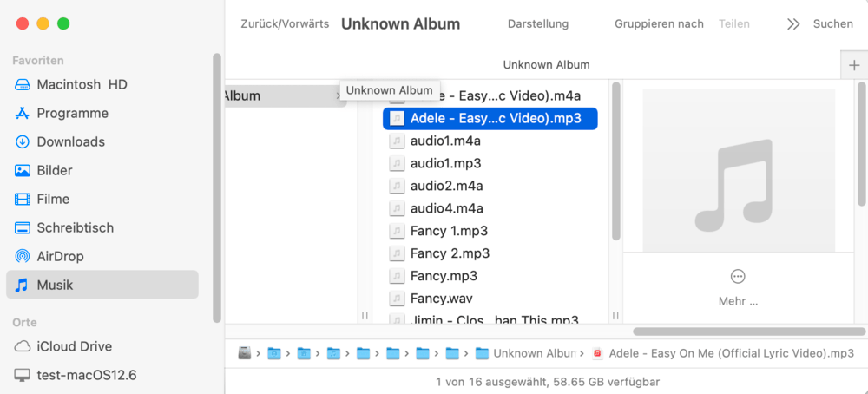Click the Mehr ellipsis icon in preview
The height and width of the screenshot is (394, 868).
[x=738, y=277]
